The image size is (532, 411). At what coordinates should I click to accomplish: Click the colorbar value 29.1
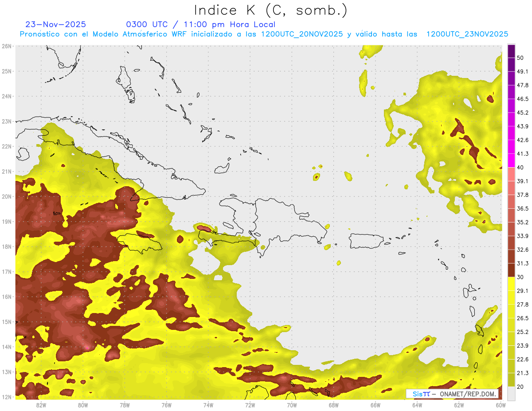pyautogui.click(x=522, y=290)
